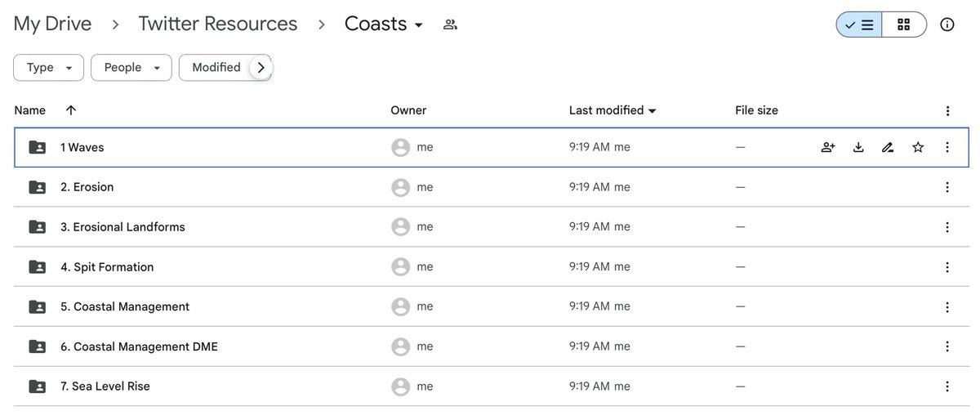Open column header more options menu

tap(947, 110)
